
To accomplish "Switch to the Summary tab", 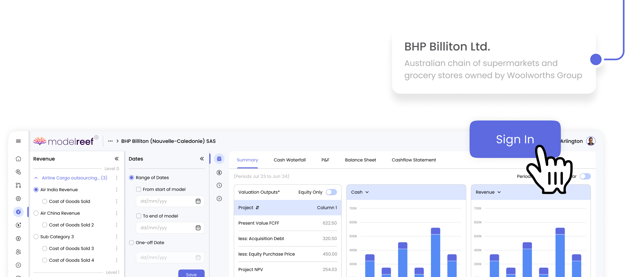I will tap(247, 160).
